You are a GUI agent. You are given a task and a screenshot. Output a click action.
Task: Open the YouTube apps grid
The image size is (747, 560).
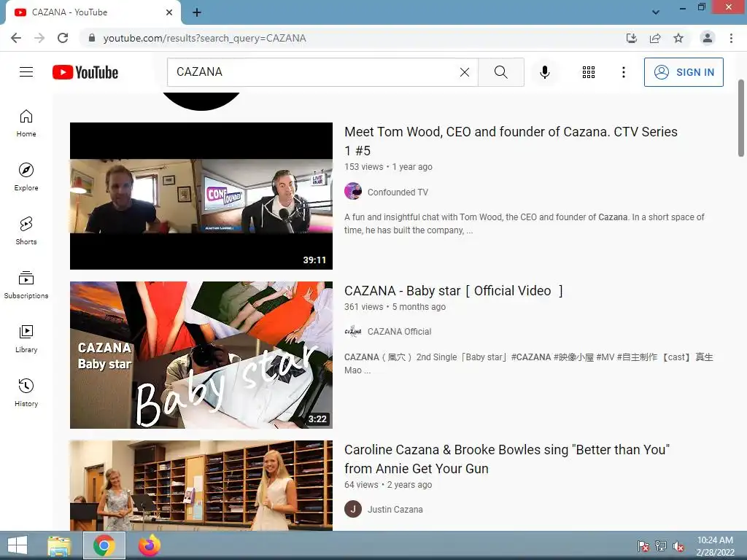click(x=589, y=72)
